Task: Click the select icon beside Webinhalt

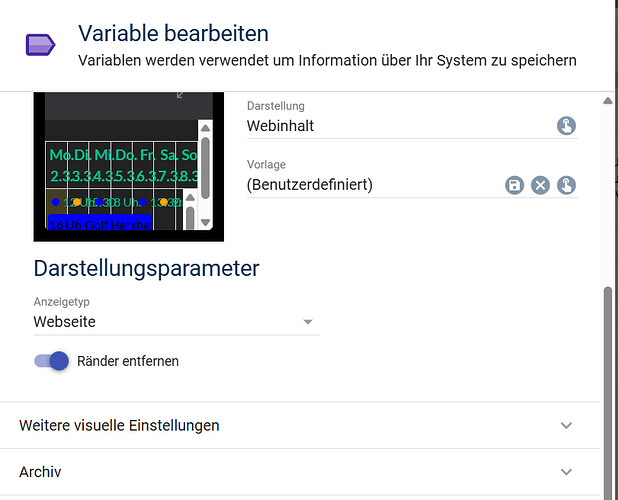Action: (x=566, y=126)
